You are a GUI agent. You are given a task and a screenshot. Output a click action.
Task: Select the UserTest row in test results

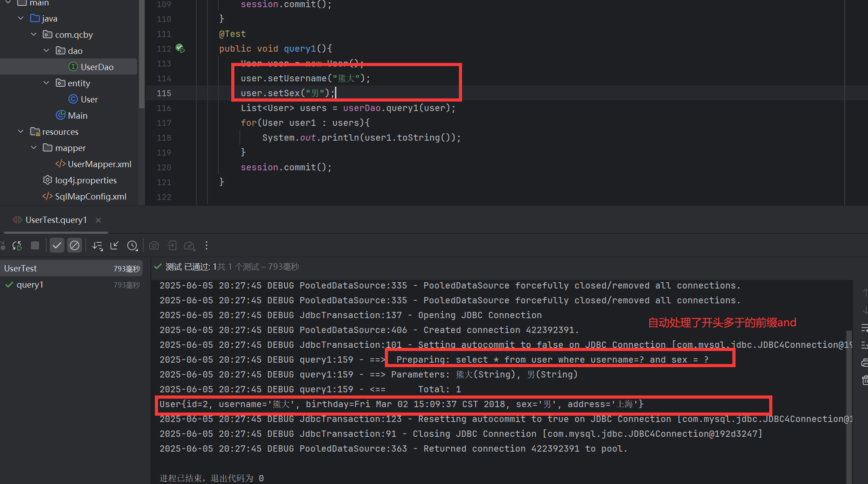point(71,268)
